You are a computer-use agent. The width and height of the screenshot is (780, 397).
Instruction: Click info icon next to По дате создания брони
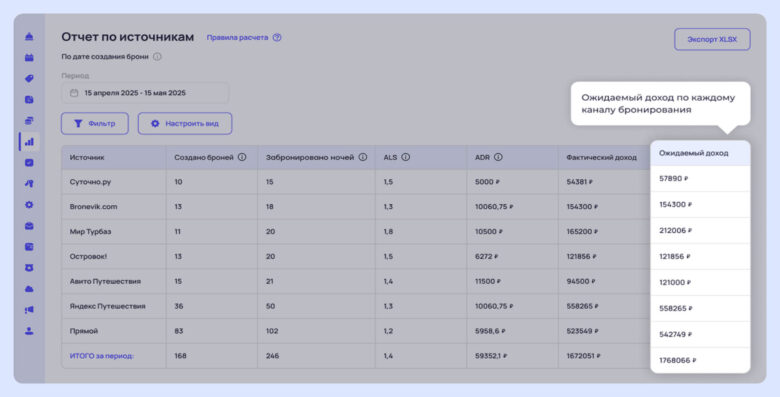157,57
